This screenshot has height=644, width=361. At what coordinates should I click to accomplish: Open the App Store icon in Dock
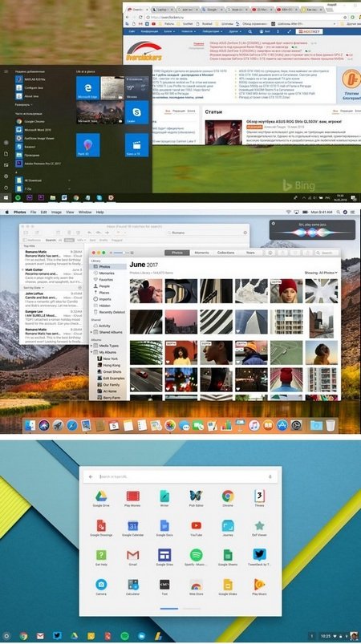coord(282,425)
